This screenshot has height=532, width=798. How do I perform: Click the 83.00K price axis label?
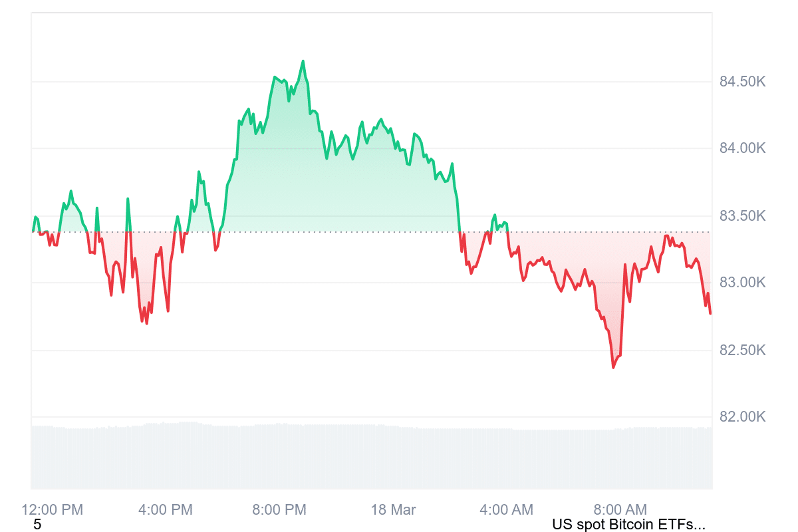coord(742,283)
